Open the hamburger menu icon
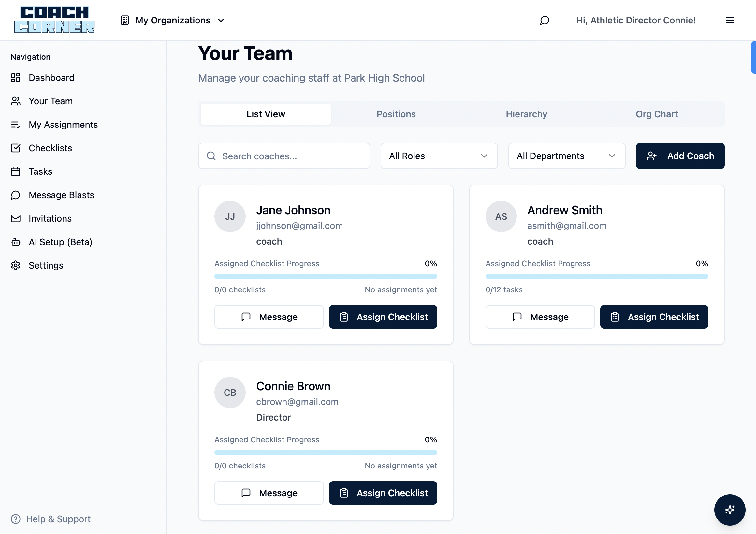This screenshot has width=756, height=534. click(x=730, y=20)
